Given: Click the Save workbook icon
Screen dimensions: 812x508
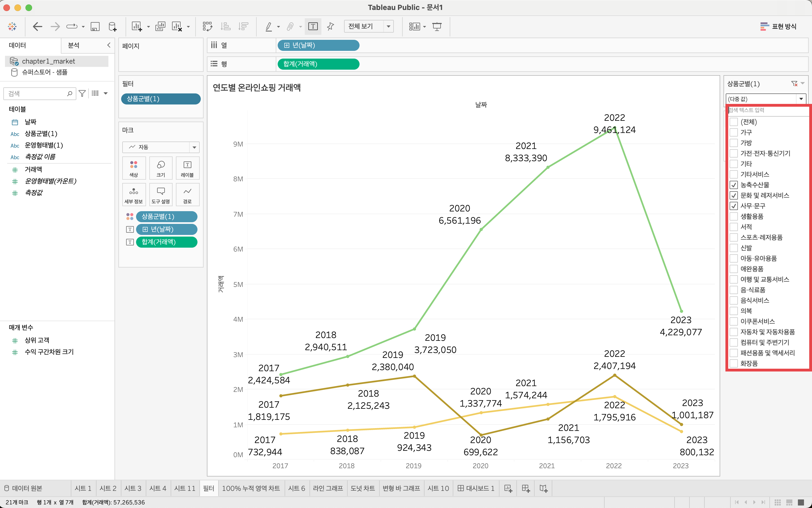Looking at the screenshot, I should pos(95,27).
